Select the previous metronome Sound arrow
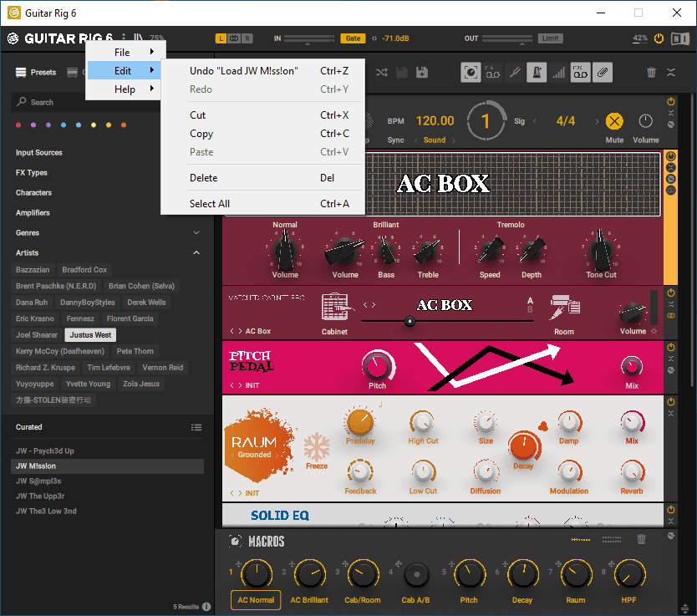697x616 pixels. click(415, 140)
